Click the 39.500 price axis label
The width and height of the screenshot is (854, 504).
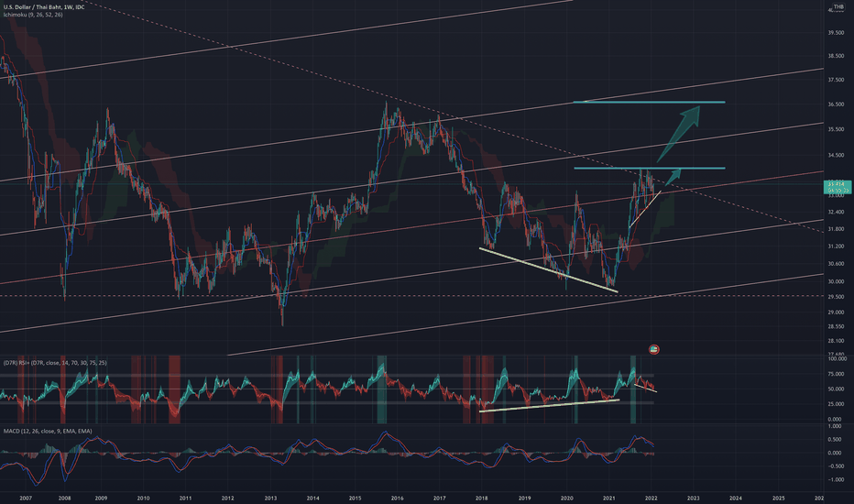836,33
